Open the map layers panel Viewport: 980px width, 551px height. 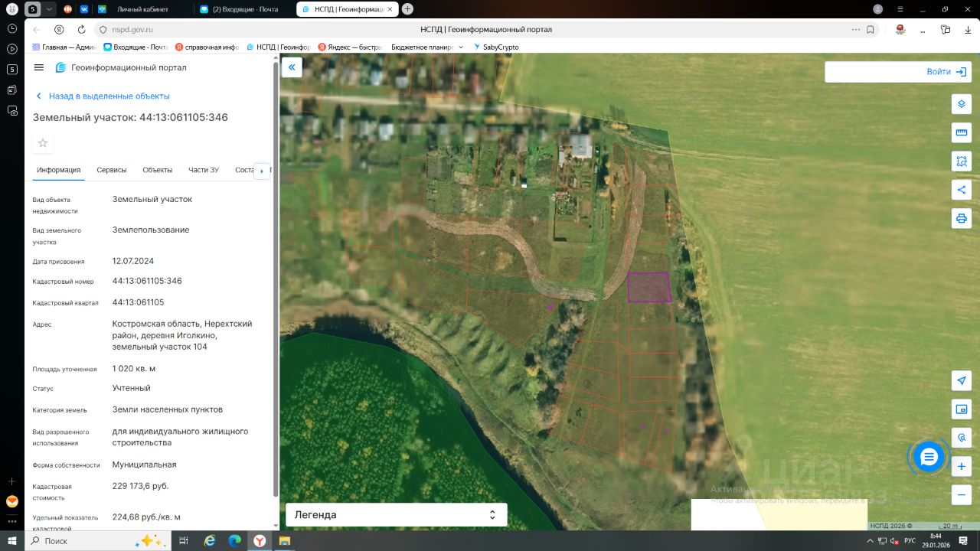pos(962,104)
